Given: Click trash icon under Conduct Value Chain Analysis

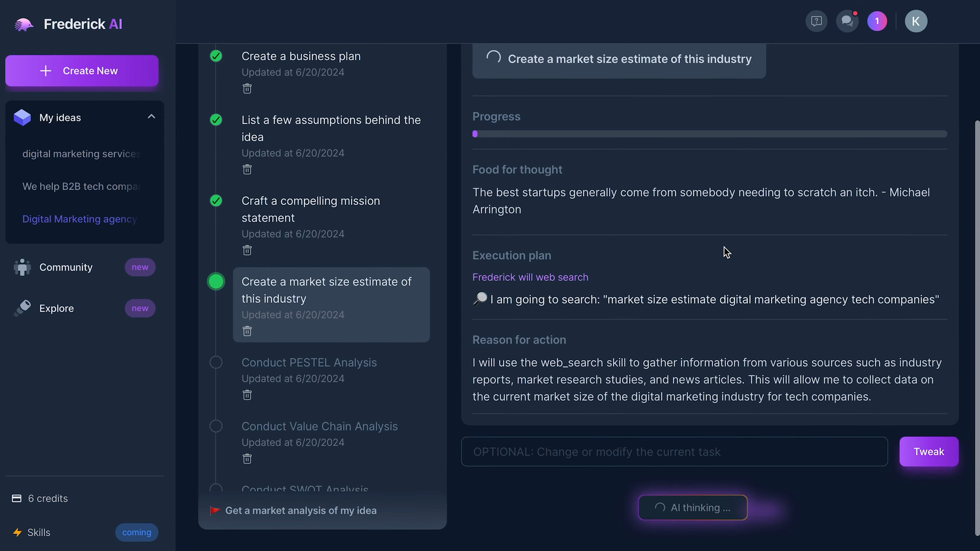Looking at the screenshot, I should pos(247,458).
